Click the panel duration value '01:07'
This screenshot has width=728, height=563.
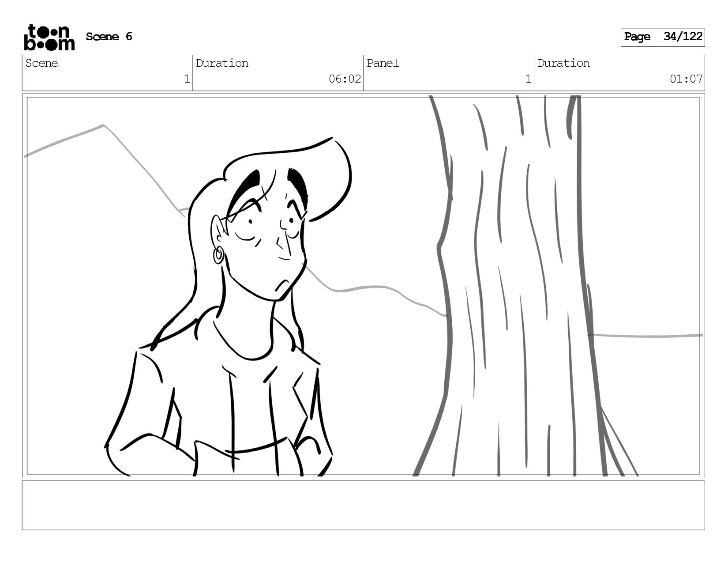click(686, 79)
